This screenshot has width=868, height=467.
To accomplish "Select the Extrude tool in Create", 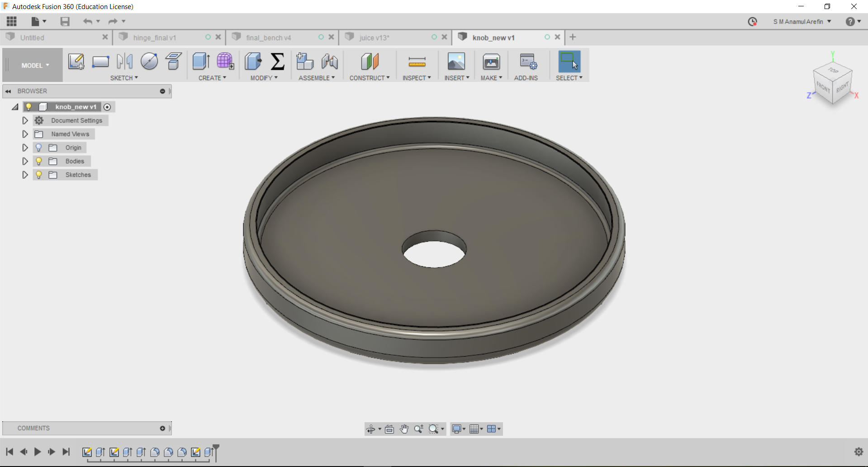I will [x=201, y=62].
